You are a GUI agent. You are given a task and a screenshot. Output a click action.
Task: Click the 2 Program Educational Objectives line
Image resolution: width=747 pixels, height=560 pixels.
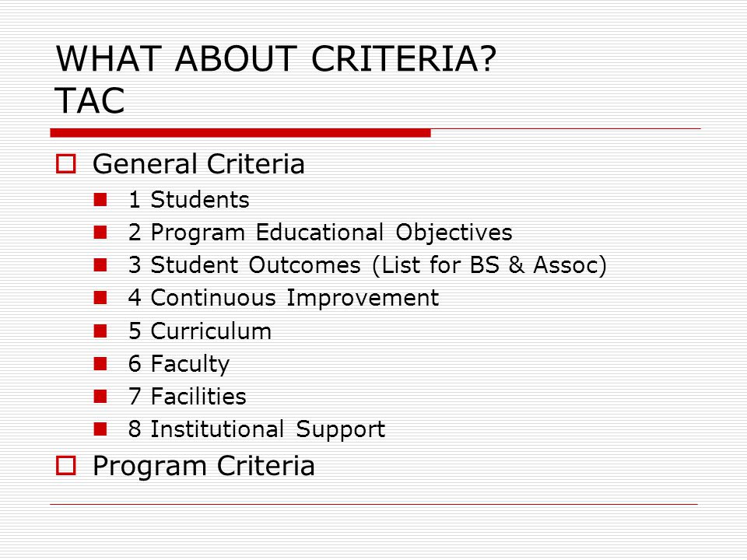(320, 233)
